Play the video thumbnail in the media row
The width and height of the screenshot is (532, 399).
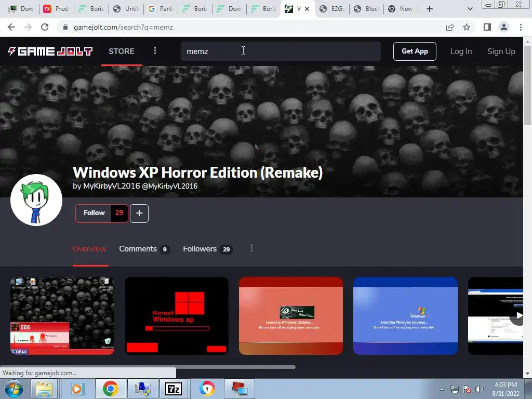pyautogui.click(x=495, y=316)
